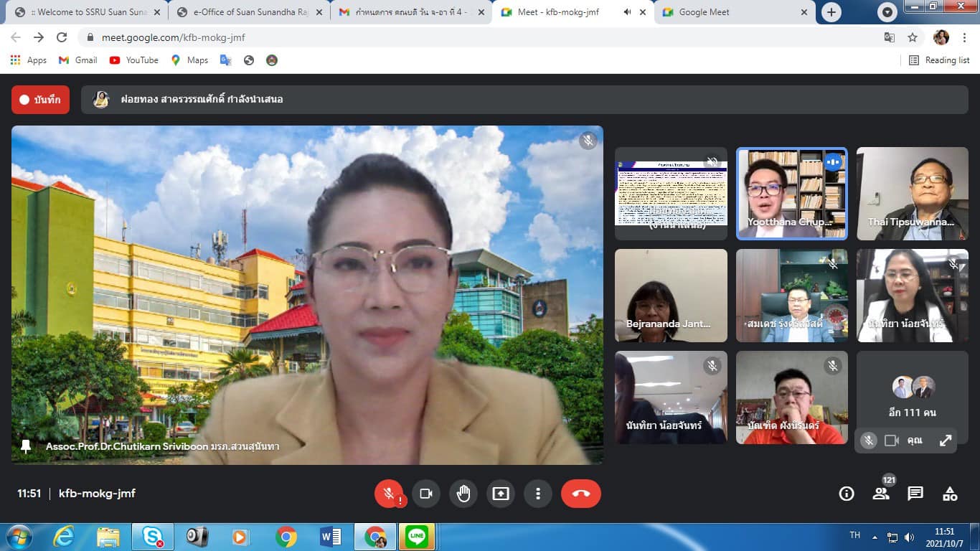The image size is (980, 551).
Task: Open the YouTube bookmark
Action: click(134, 60)
